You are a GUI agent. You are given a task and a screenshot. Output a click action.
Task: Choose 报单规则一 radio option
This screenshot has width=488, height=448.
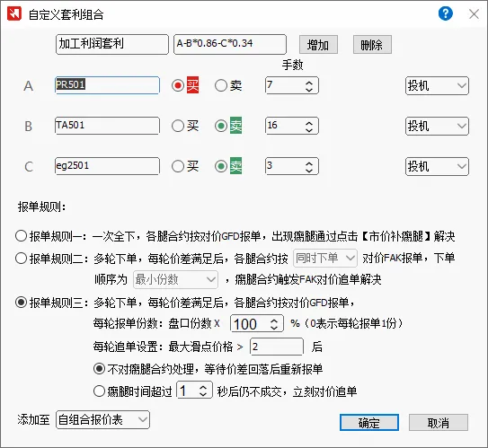[x=21, y=236]
